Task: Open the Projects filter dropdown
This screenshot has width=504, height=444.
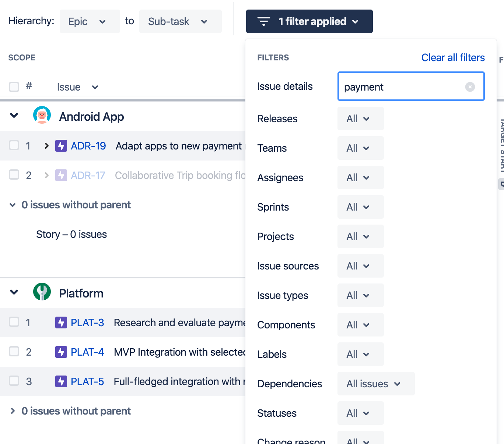Action: coord(361,236)
